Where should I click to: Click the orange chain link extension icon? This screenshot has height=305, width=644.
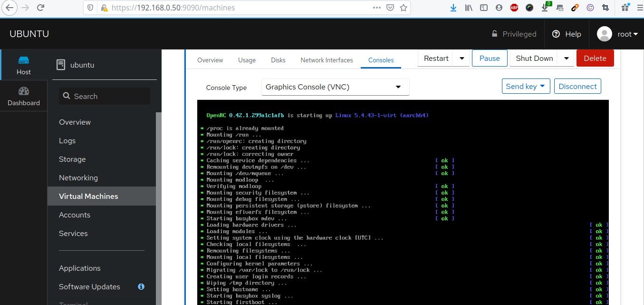tap(575, 8)
